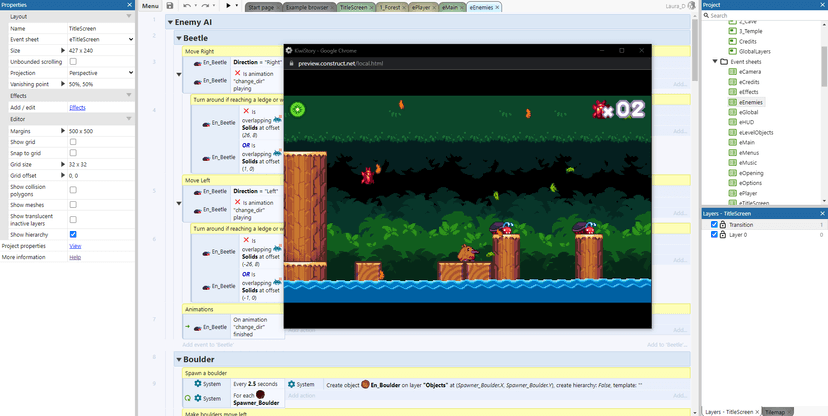Open the More information Help link
The image size is (828, 416).
(x=75, y=257)
